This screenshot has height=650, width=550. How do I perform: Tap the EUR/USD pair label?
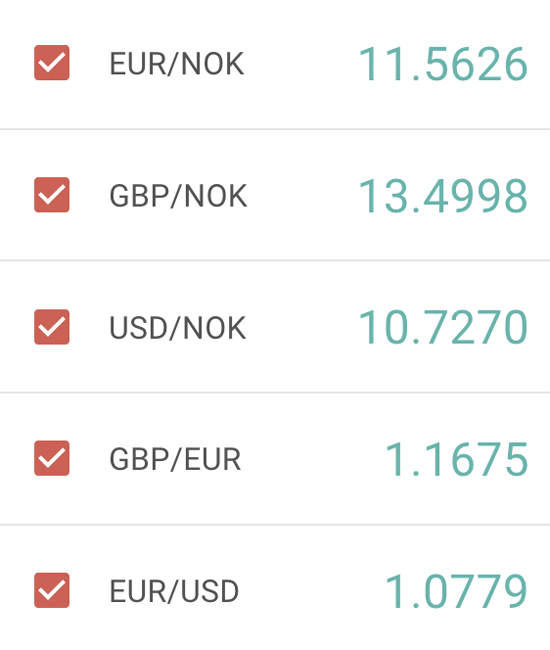tap(174, 591)
